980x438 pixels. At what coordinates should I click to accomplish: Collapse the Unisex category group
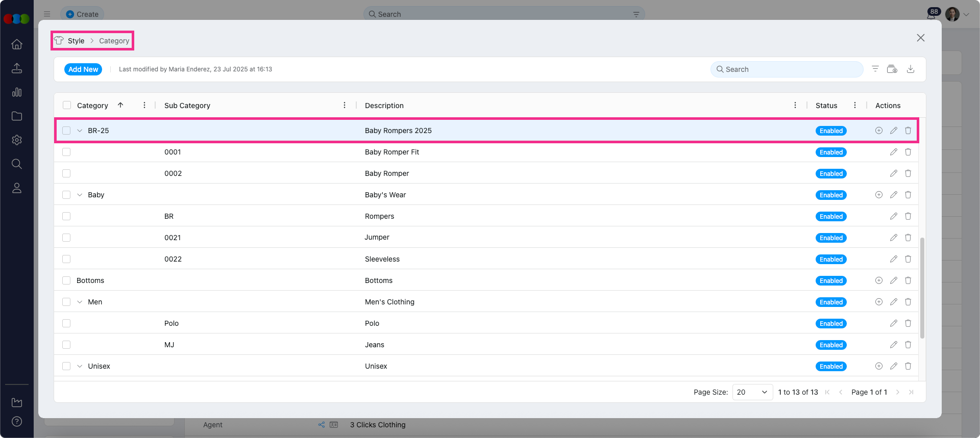pos(80,366)
